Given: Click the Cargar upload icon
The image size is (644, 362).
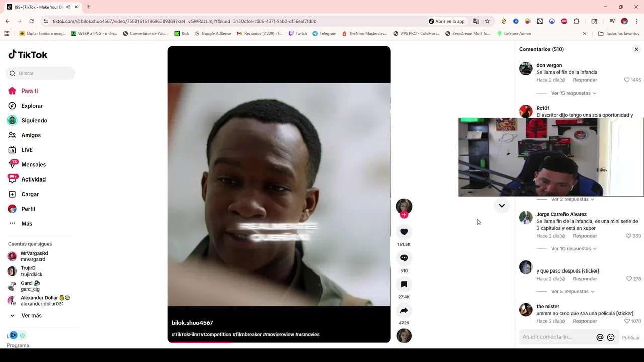Looking at the screenshot, I should point(12,194).
